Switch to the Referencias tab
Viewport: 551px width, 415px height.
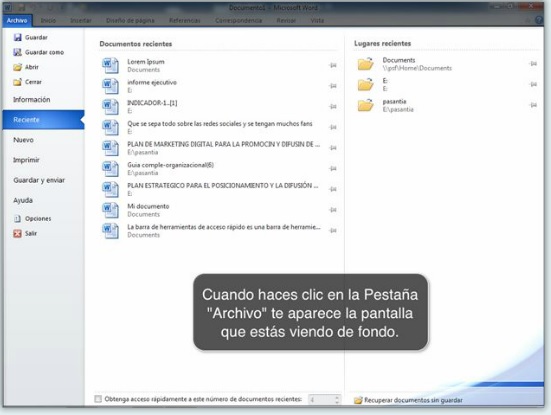184,21
